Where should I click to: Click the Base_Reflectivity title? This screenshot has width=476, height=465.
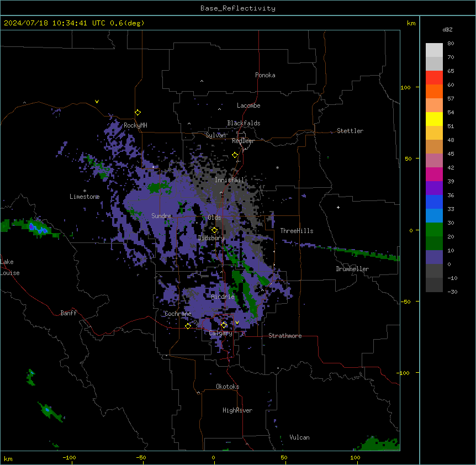238,8
